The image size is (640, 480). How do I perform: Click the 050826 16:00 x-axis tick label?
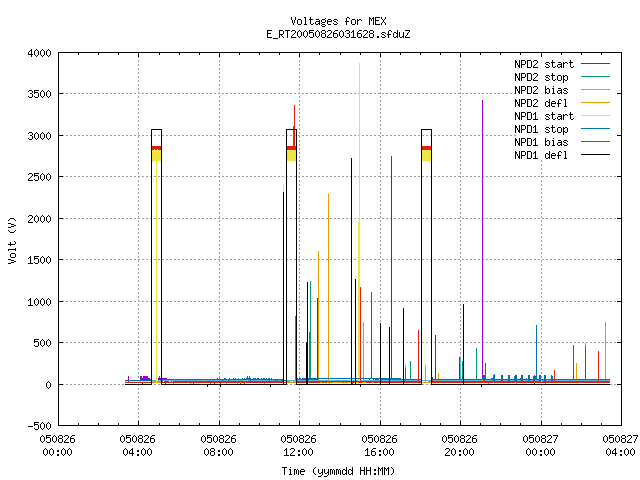click(x=379, y=446)
